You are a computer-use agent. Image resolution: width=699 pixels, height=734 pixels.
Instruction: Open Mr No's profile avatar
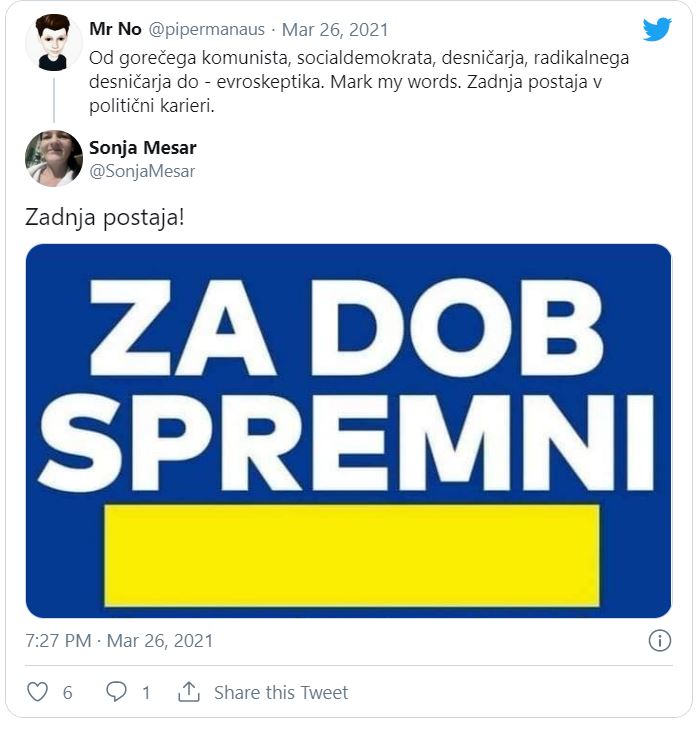[x=53, y=43]
